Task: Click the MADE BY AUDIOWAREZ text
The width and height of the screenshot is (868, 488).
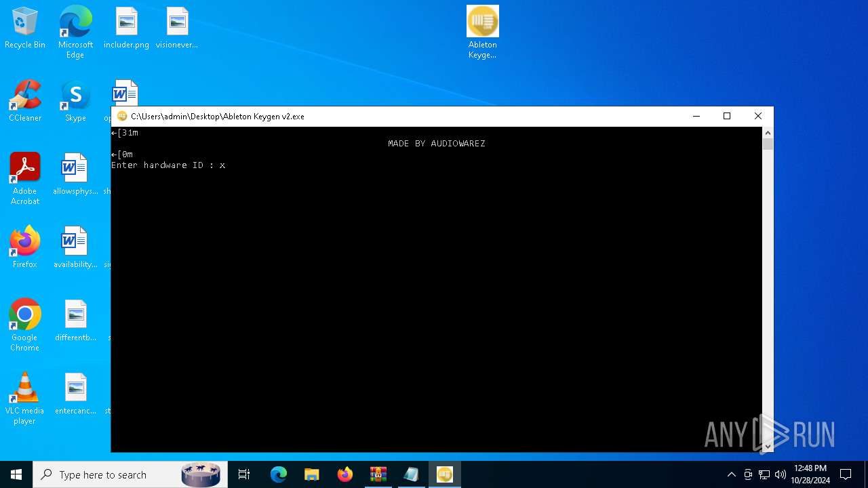Action: pyautogui.click(x=437, y=144)
